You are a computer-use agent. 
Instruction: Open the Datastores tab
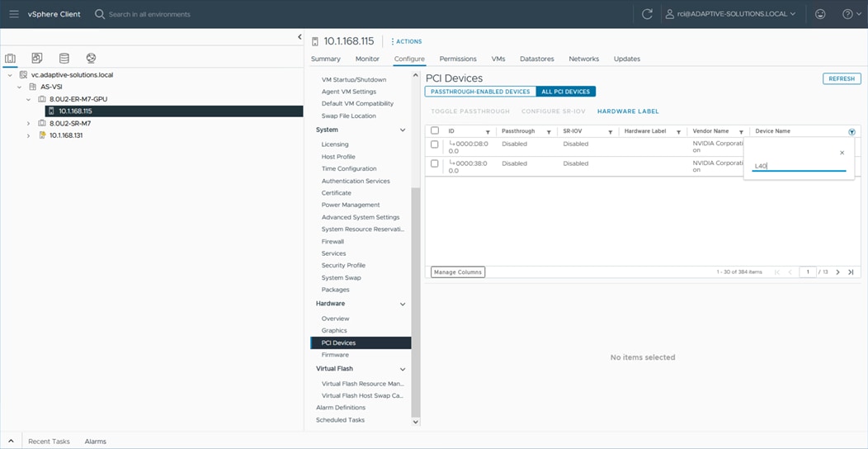pos(536,59)
